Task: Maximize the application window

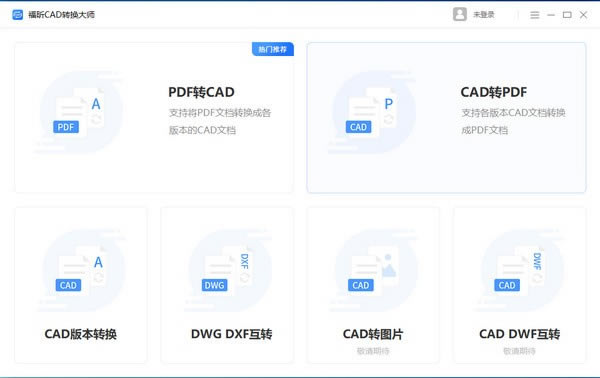Action: click(x=567, y=15)
